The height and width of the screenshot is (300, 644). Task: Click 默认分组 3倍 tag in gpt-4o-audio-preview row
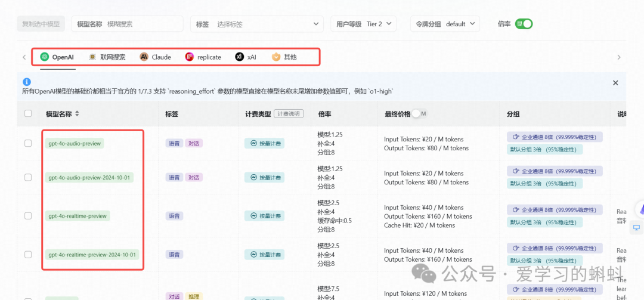544,150
